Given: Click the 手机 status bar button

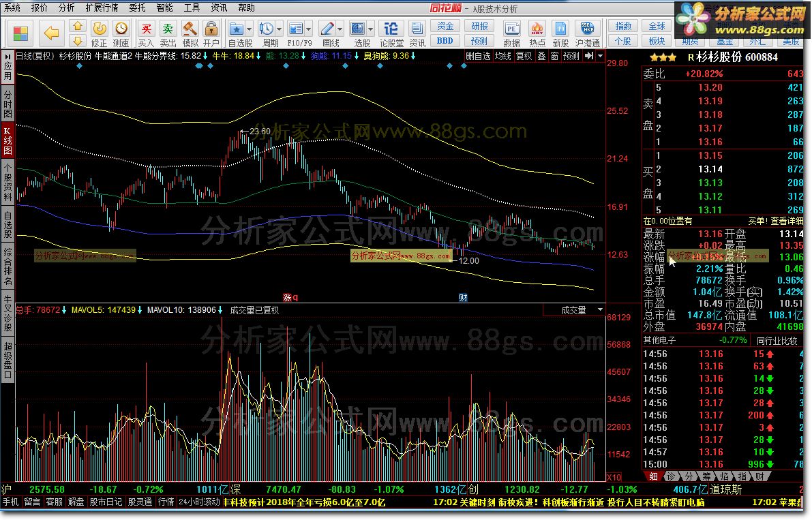Looking at the screenshot, I should click(x=10, y=502).
